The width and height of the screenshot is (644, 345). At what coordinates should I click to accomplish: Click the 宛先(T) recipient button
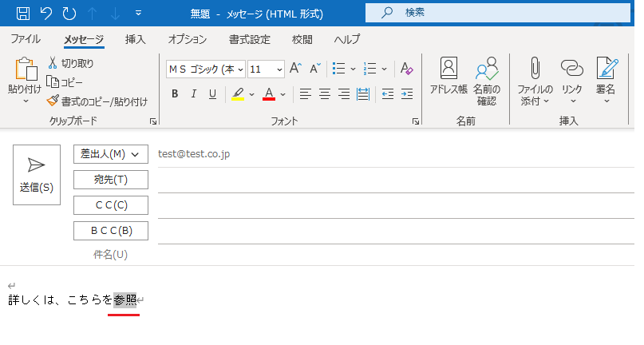coord(110,180)
